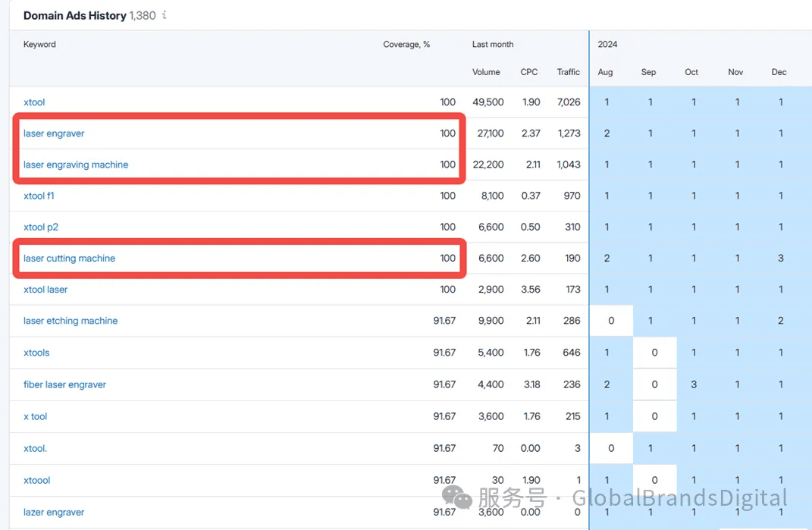Viewport: 812px width, 530px height.
Task: Open the 'fiber laser engraver' keyword link
Action: (64, 384)
